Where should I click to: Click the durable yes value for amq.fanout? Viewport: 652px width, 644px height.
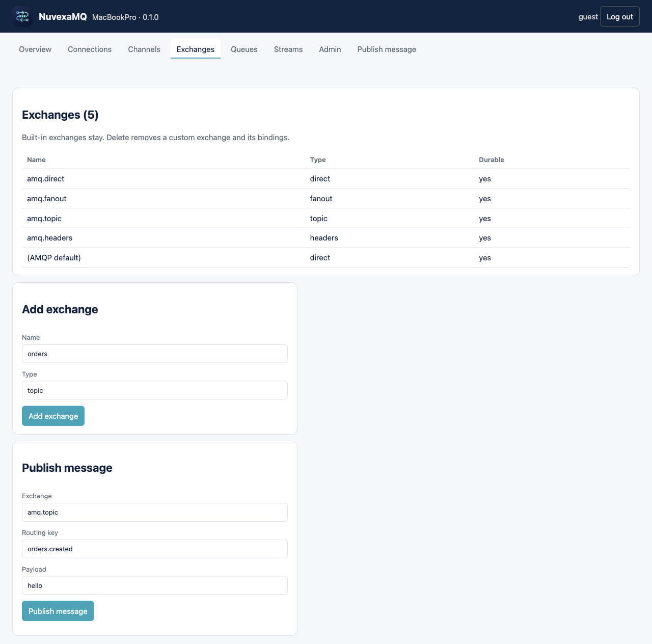coord(485,199)
